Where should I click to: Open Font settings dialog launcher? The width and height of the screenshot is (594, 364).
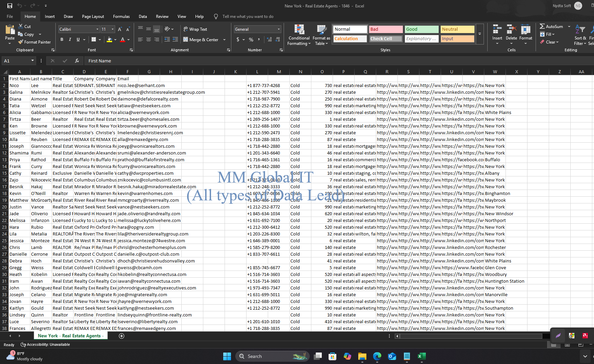point(131,50)
